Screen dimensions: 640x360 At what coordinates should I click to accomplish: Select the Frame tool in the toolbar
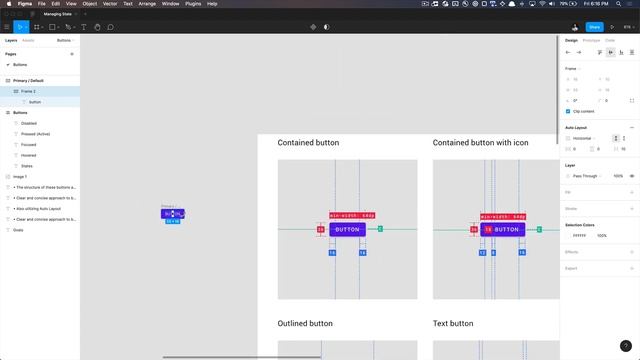(37, 27)
